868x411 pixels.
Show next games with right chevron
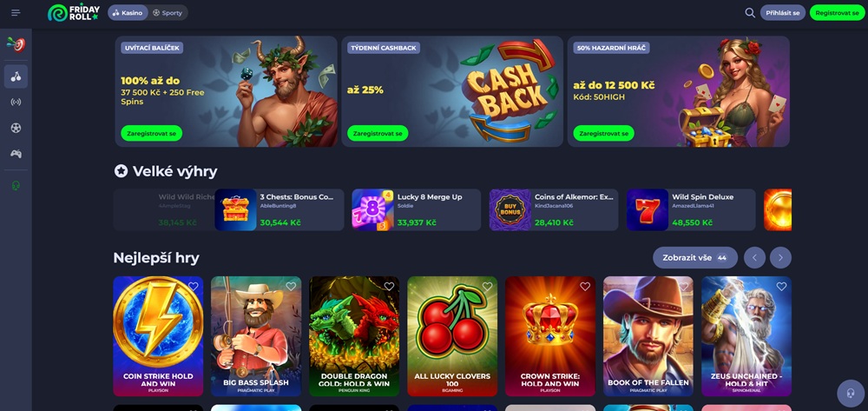(x=780, y=257)
